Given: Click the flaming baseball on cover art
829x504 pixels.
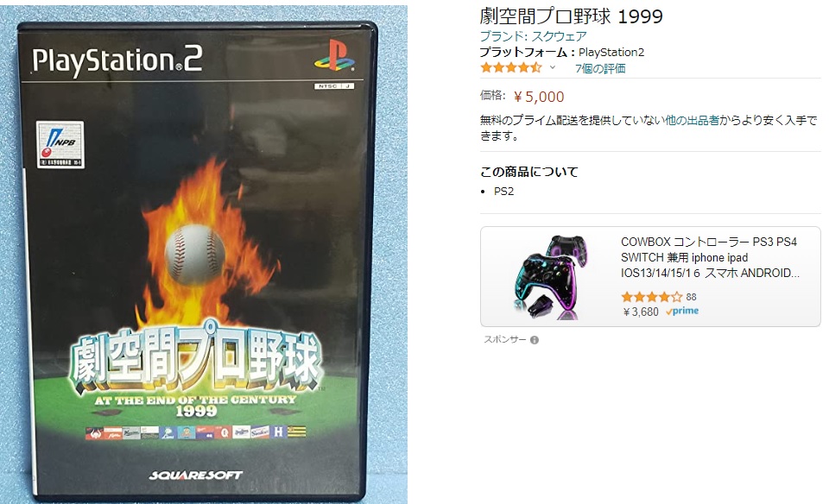Looking at the screenshot, I should pos(196,254).
